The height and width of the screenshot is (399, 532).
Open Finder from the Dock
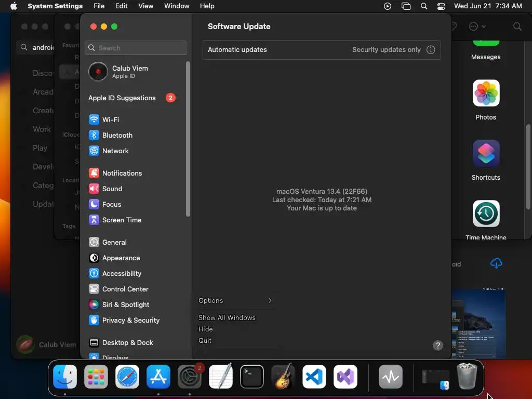click(65, 377)
